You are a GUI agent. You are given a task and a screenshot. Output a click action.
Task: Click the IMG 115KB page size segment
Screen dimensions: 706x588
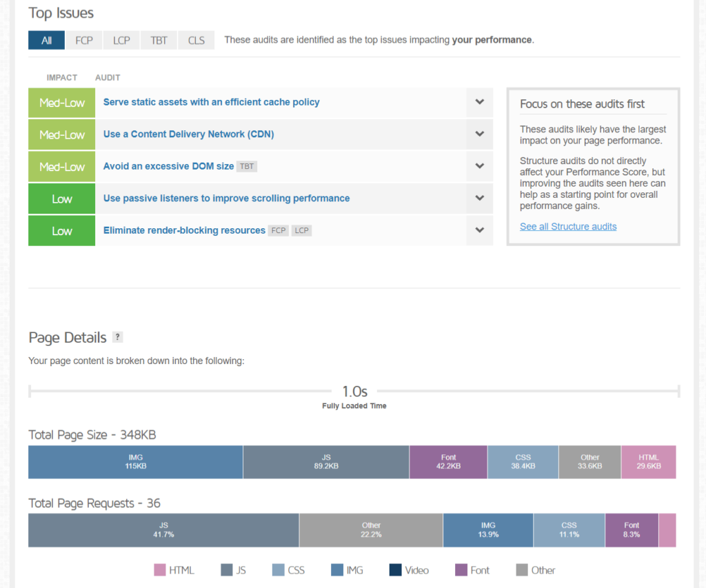(x=135, y=462)
